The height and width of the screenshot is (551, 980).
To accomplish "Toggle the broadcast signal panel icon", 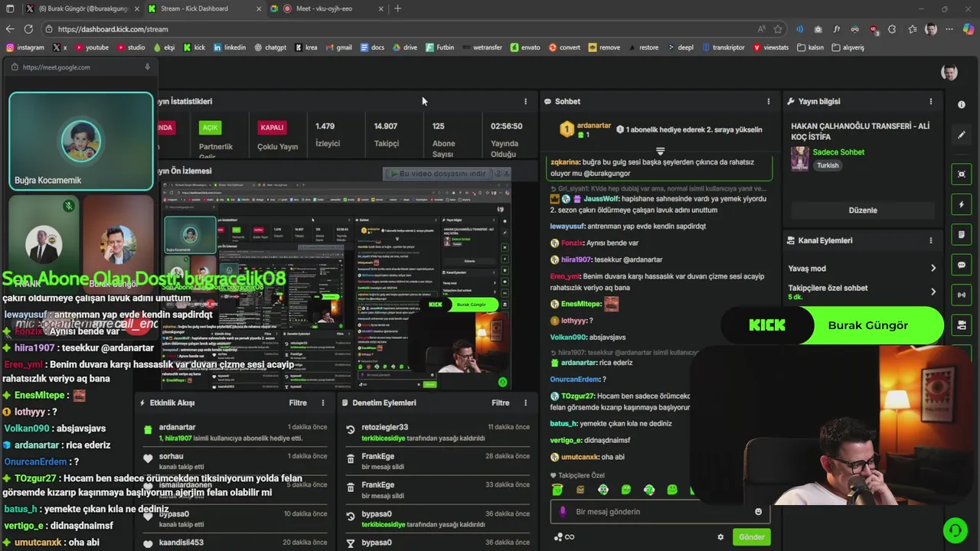I will point(962,295).
